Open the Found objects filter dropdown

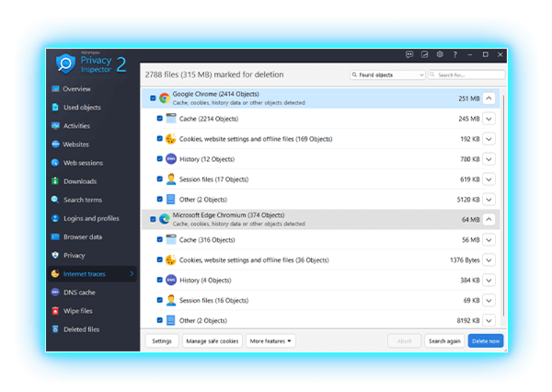(x=388, y=75)
